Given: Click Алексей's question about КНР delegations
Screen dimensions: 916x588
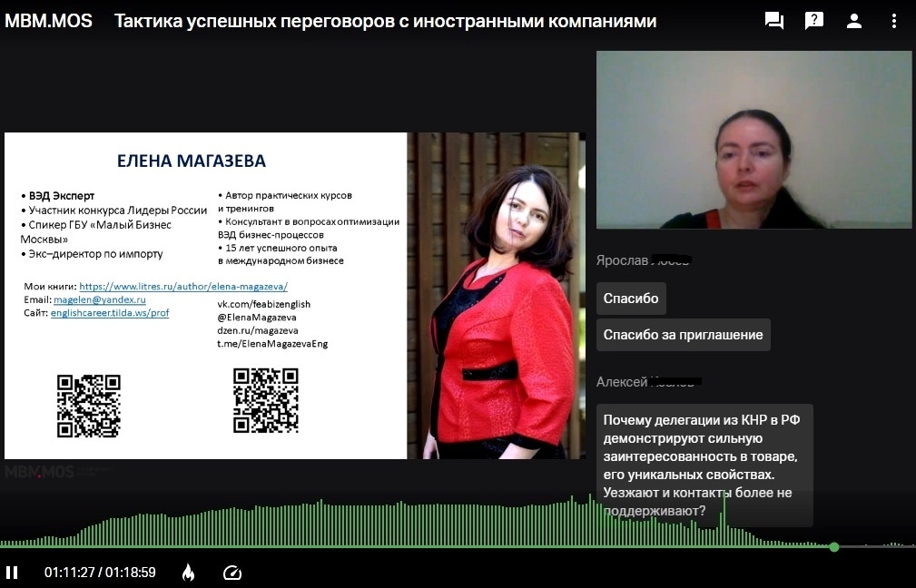Looking at the screenshot, I should 705,465.
